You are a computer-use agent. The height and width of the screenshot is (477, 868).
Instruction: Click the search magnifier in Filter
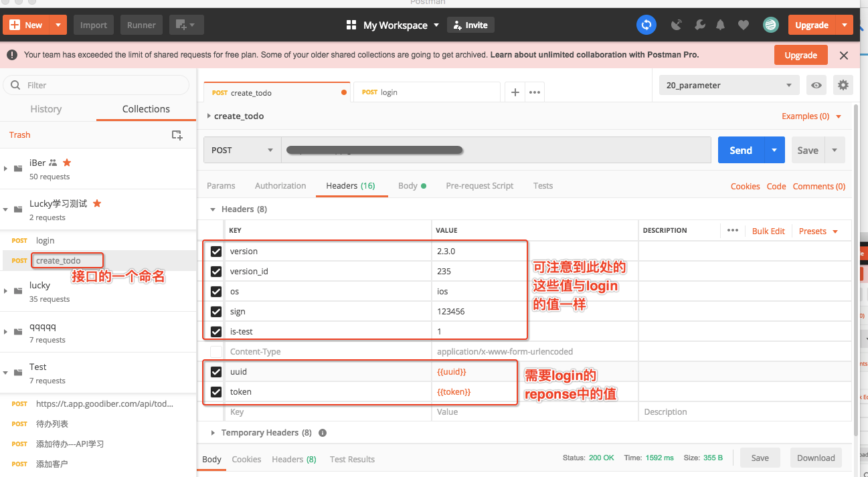tap(17, 85)
